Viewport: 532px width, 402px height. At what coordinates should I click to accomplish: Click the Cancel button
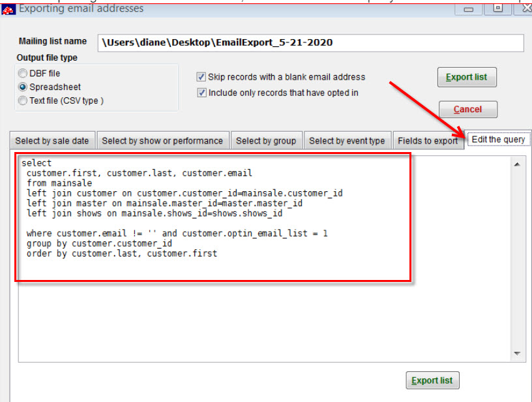[x=468, y=110]
